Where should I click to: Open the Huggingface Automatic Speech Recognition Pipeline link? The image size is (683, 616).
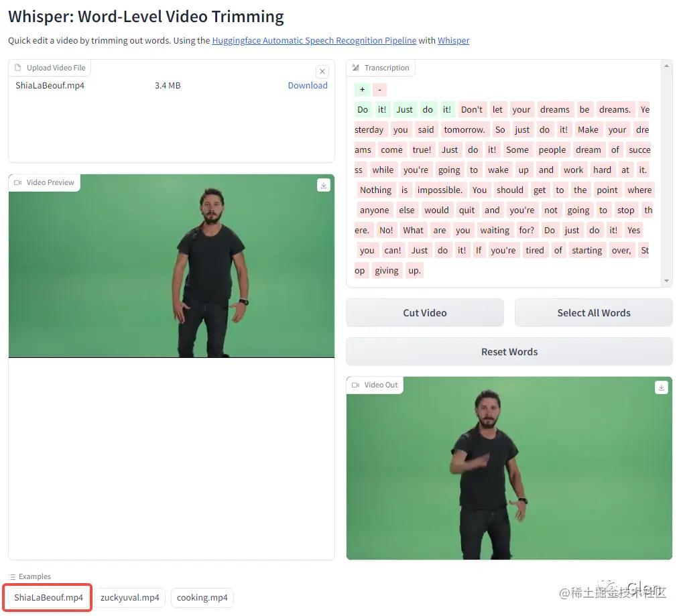click(x=314, y=40)
